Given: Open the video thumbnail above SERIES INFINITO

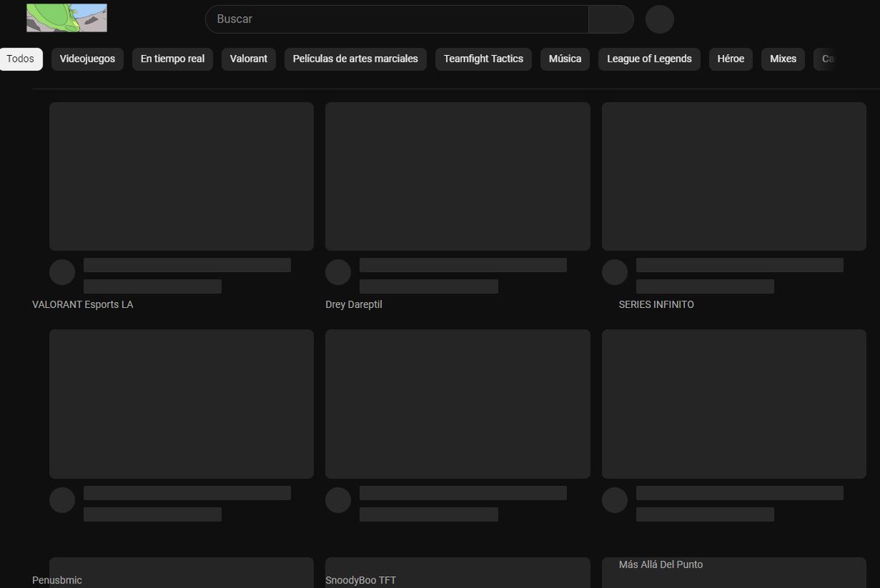Looking at the screenshot, I should [x=734, y=177].
